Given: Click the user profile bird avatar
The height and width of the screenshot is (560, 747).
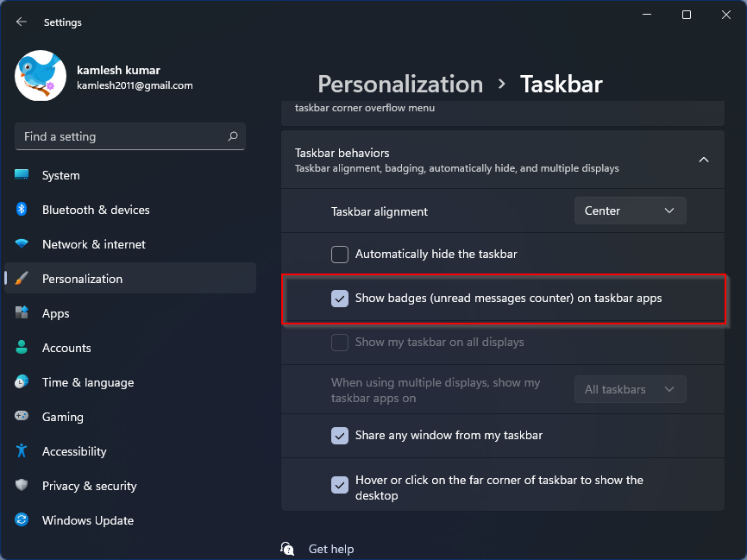Looking at the screenshot, I should [x=41, y=76].
